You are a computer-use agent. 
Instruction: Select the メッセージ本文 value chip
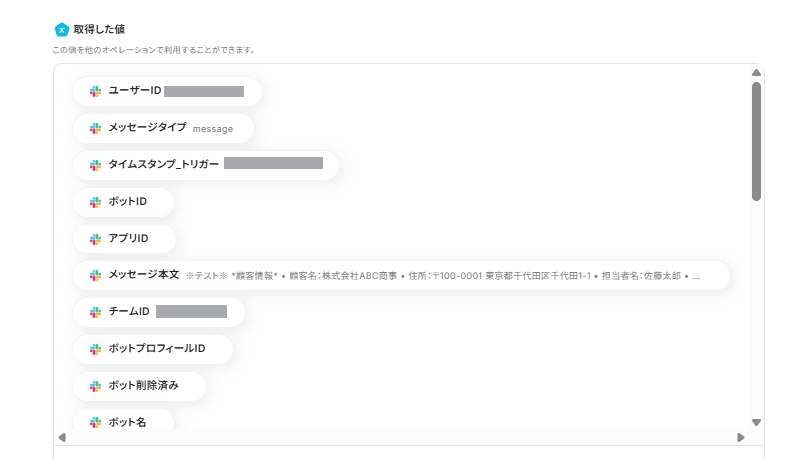(x=400, y=275)
